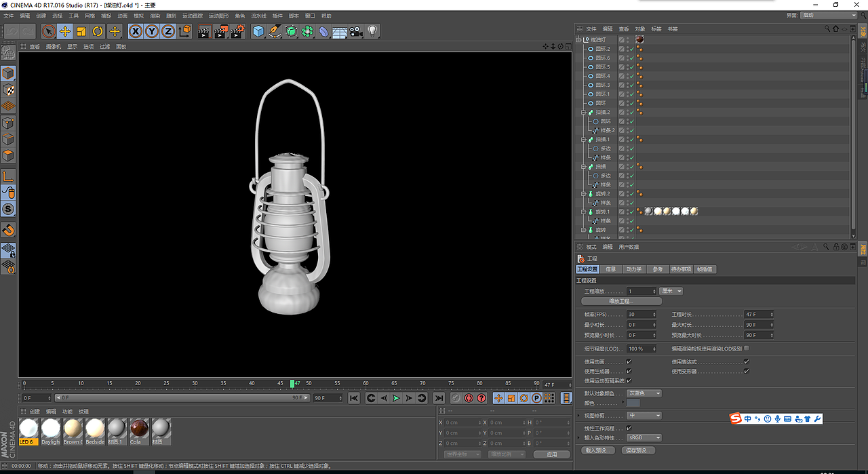Toggle Z axis lock

[167, 31]
